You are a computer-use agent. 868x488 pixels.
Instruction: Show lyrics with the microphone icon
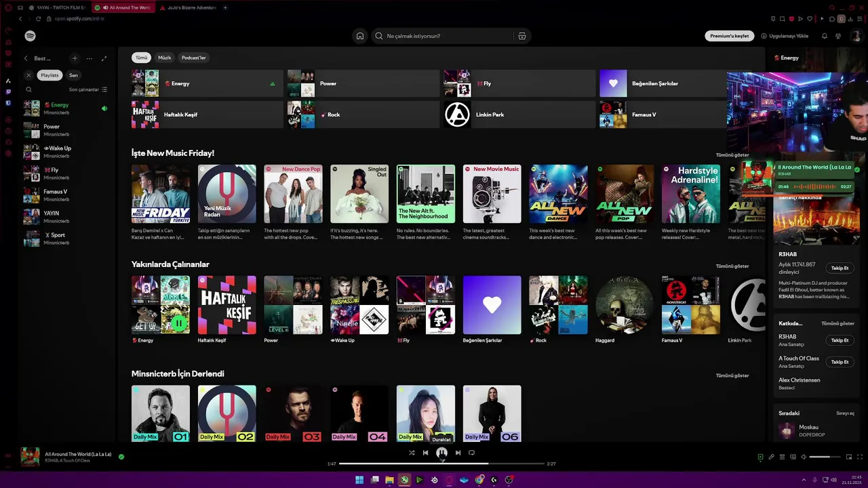[771, 457]
